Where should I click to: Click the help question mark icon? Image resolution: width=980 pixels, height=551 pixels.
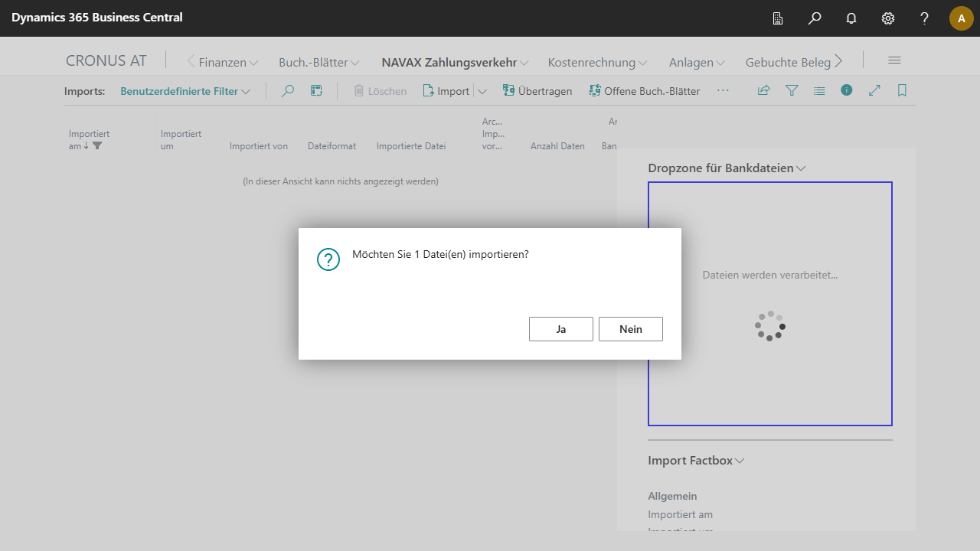click(x=925, y=18)
